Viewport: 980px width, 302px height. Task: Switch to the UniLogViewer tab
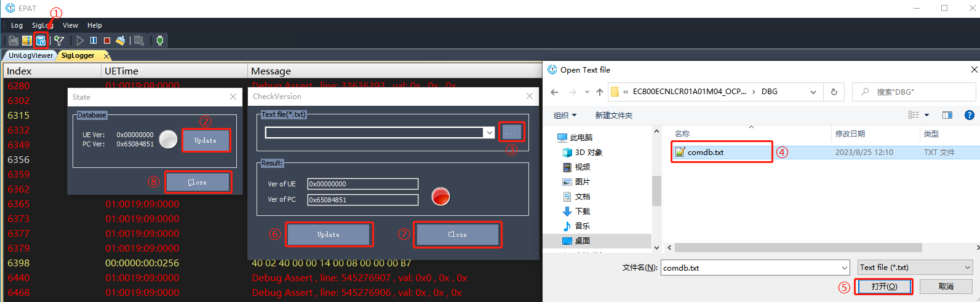coord(31,55)
